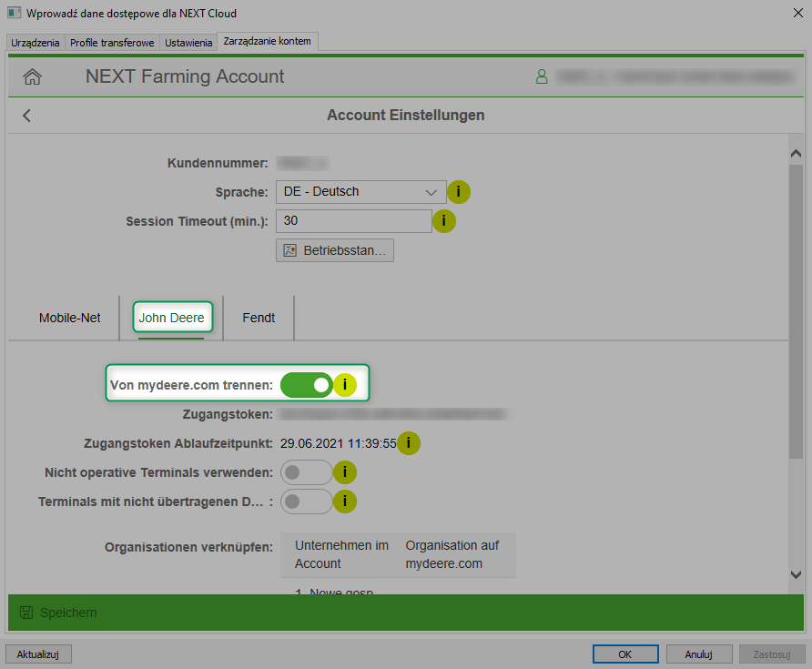Select the Zarządzanie kontem tab

(x=268, y=42)
